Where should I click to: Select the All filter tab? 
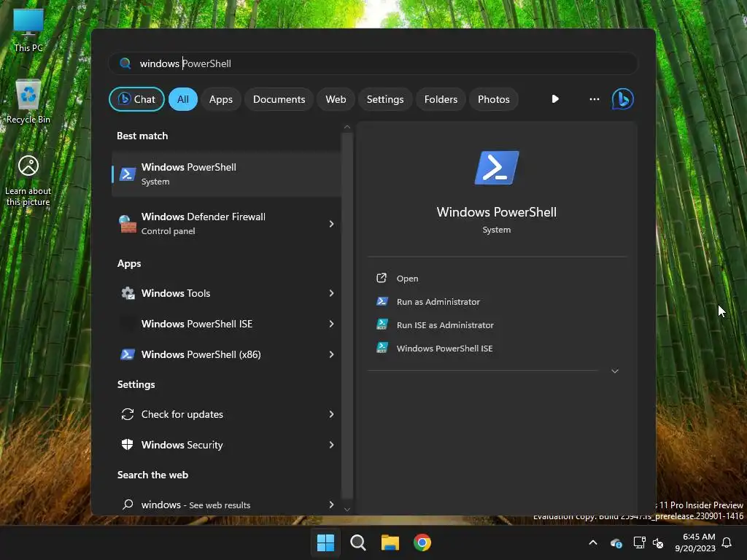(x=183, y=99)
